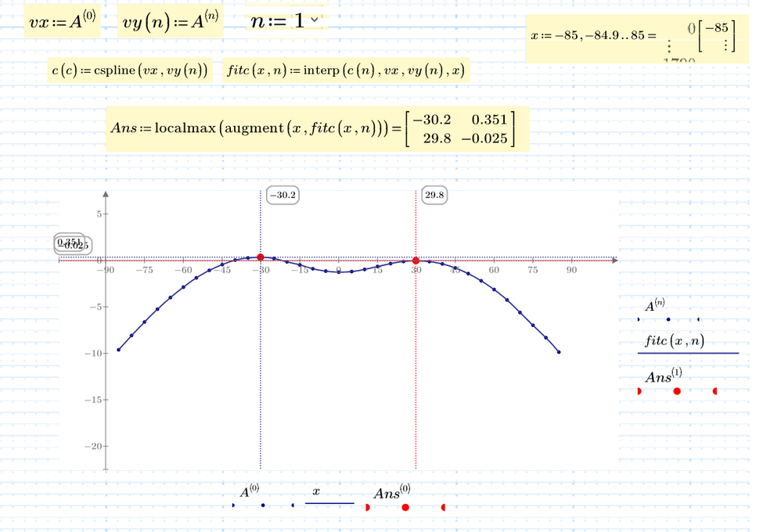Screen dimensions: 781x532
Task: Click the 29.8 vertical marker label
Action: point(434,196)
